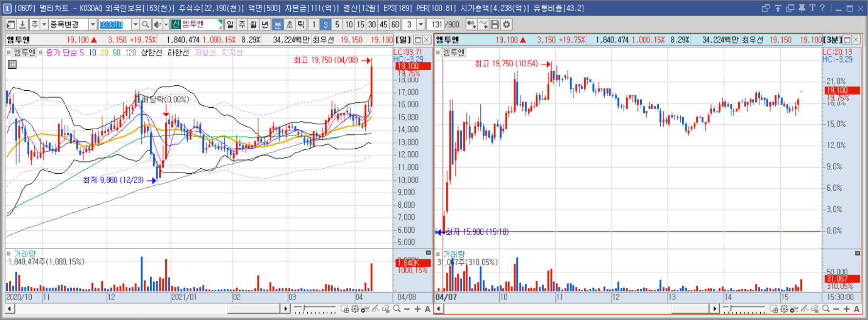The image size is (868, 320).
Task: Select the 년 (yearly) period button
Action: [x=265, y=24]
